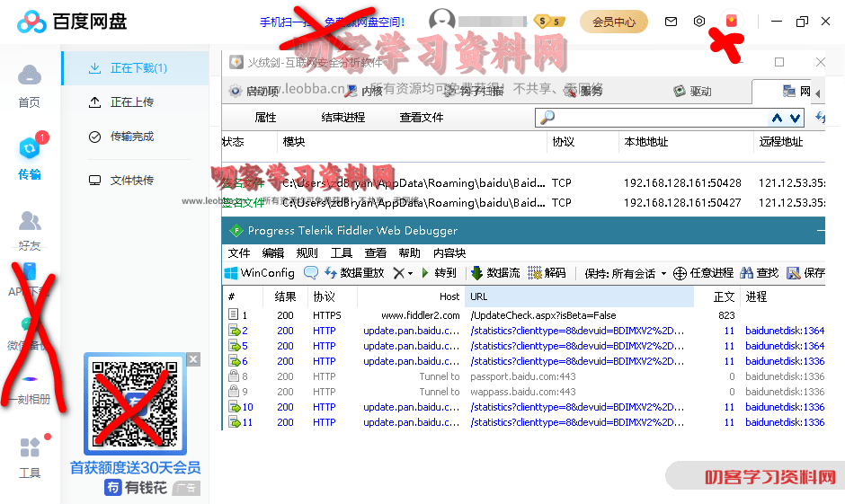Click 转到 go button in Fiddler
The image size is (845, 504).
click(439, 273)
